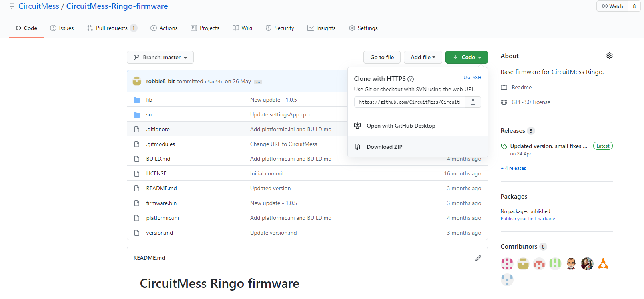Viewport: 644px width, 299px height.
Task: Select Download ZIP option
Action: coord(418,147)
